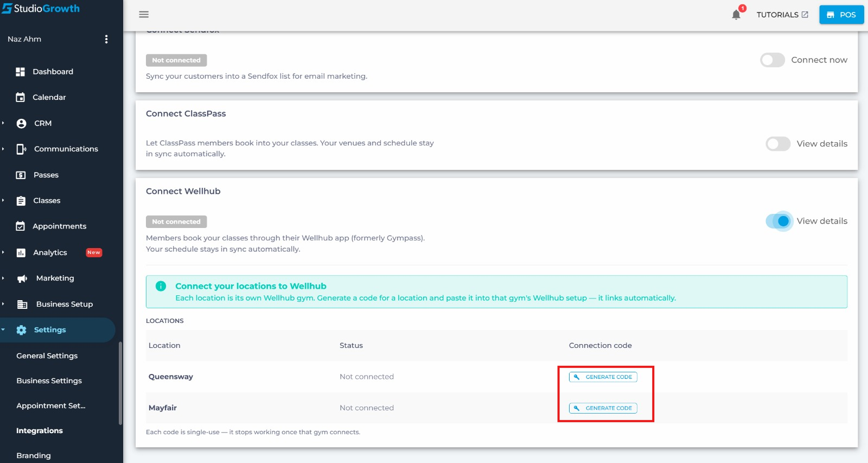Click the CRM person icon
868x463 pixels.
pos(21,123)
